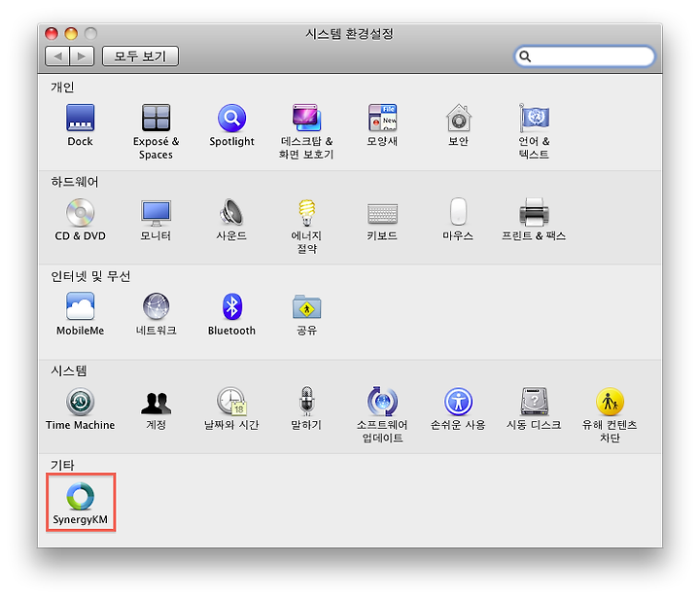This screenshot has height=599, width=700.
Task: Go forward with the right arrow button
Action: point(82,56)
